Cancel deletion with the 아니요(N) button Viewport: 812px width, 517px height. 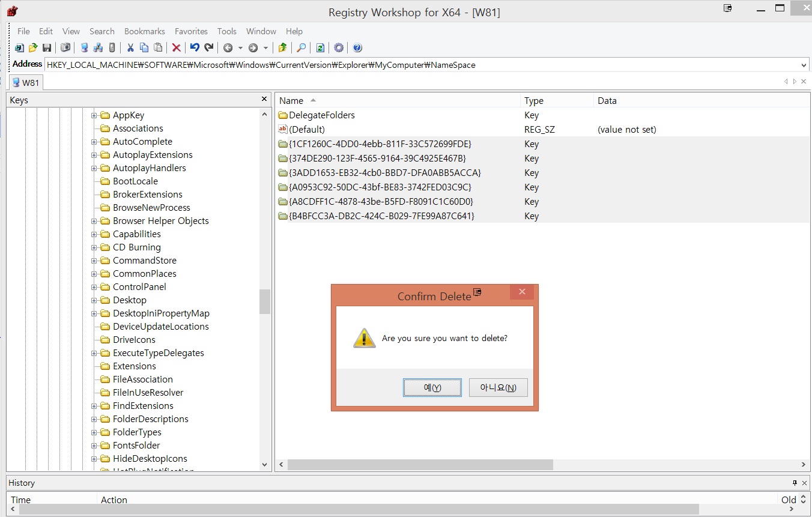[x=498, y=388]
